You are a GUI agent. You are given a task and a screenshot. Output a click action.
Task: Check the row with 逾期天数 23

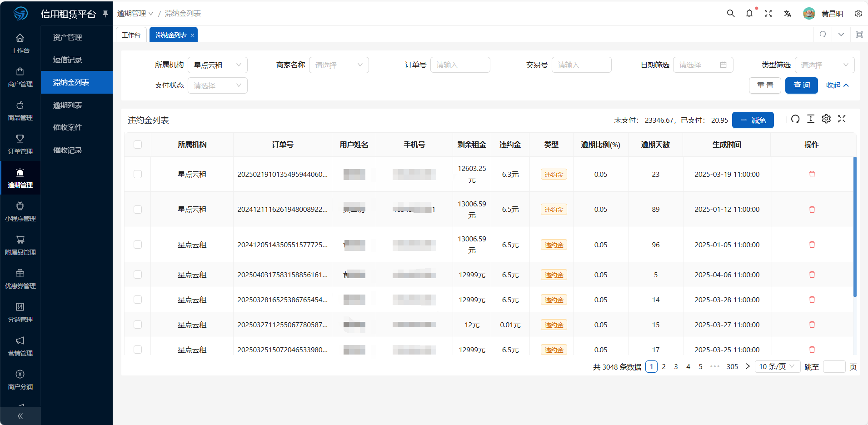pos(138,175)
